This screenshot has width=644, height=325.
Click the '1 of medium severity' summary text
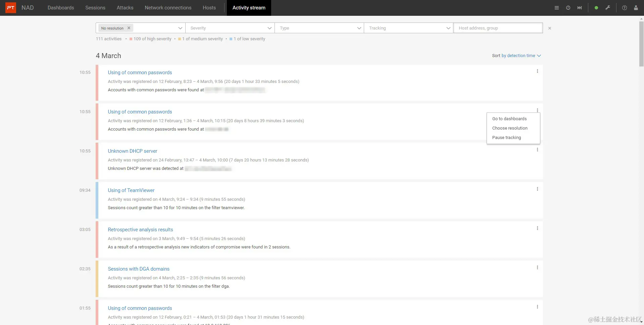(202, 39)
